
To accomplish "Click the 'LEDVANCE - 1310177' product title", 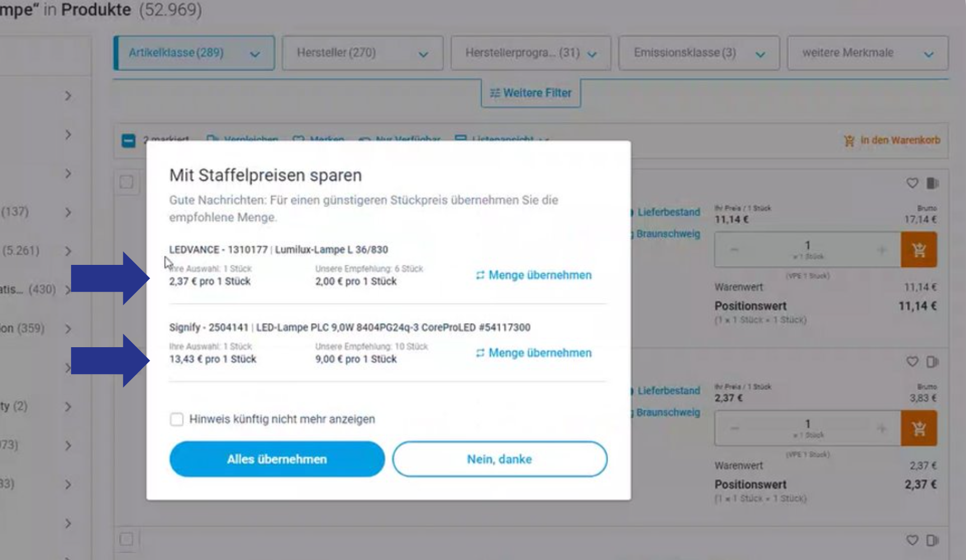I will [x=219, y=250].
